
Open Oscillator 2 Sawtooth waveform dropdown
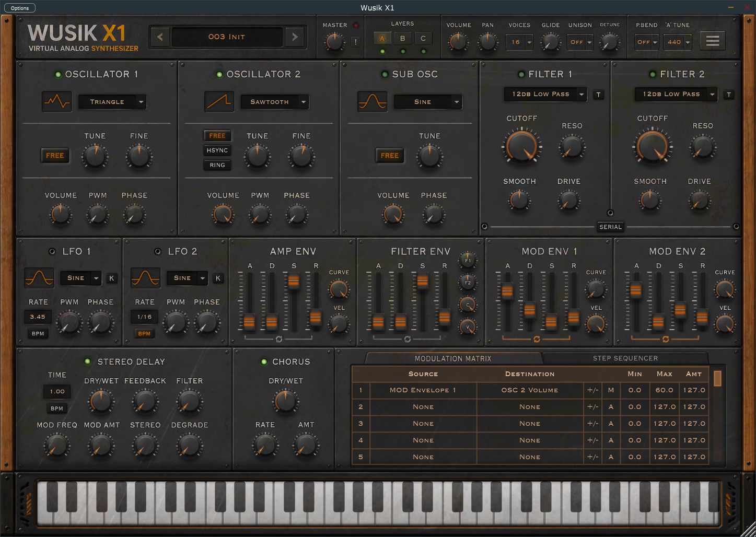click(275, 102)
